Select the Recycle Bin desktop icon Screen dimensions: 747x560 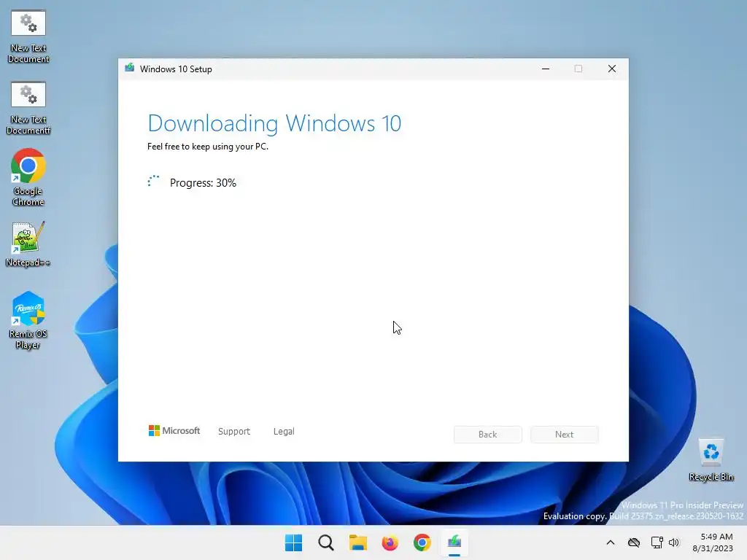click(711, 459)
